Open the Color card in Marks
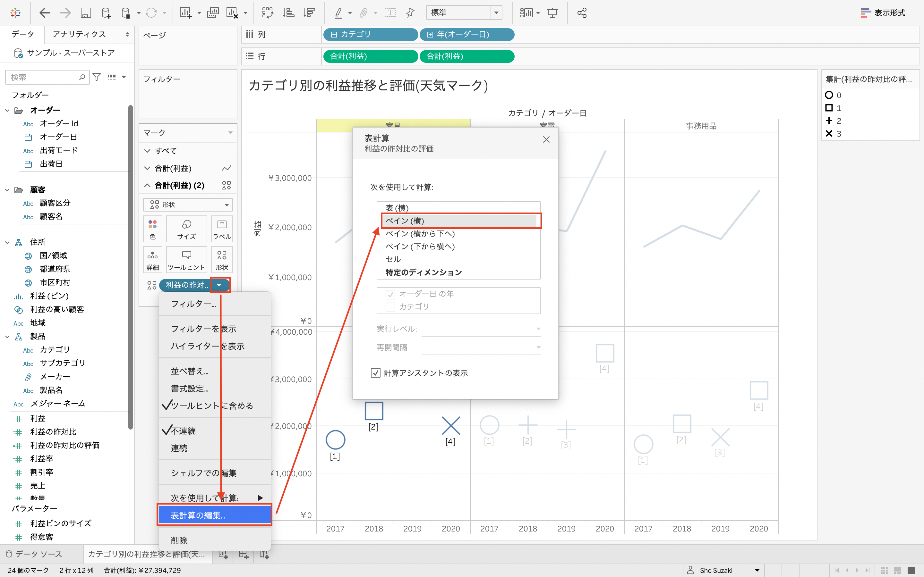This screenshot has height=577, width=924. pyautogui.click(x=153, y=229)
